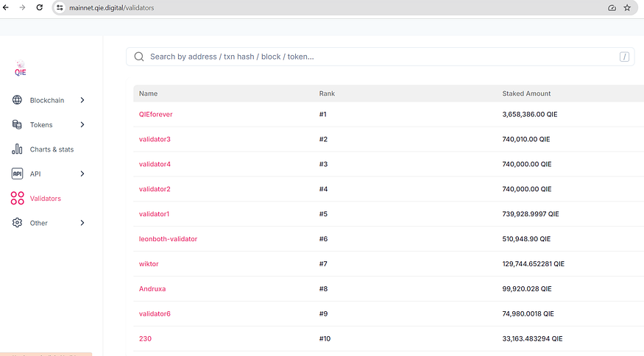Select the 510,948.90 QIE amount
The image size is (644, 356).
[x=526, y=239]
